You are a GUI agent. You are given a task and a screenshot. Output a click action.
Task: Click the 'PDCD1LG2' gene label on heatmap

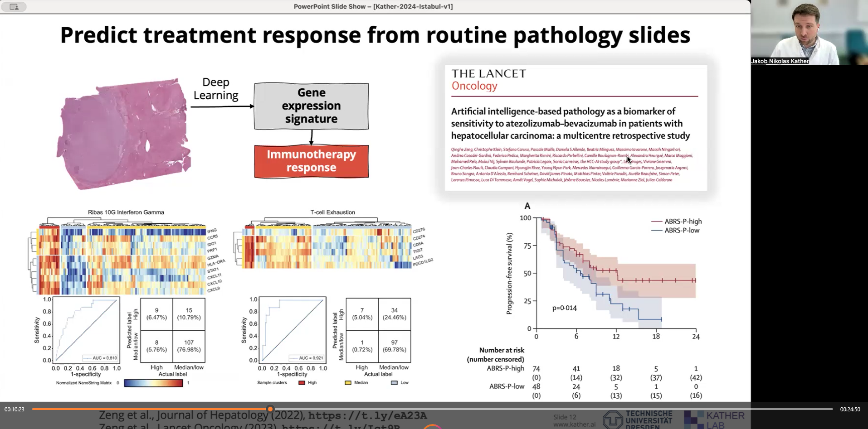click(423, 262)
